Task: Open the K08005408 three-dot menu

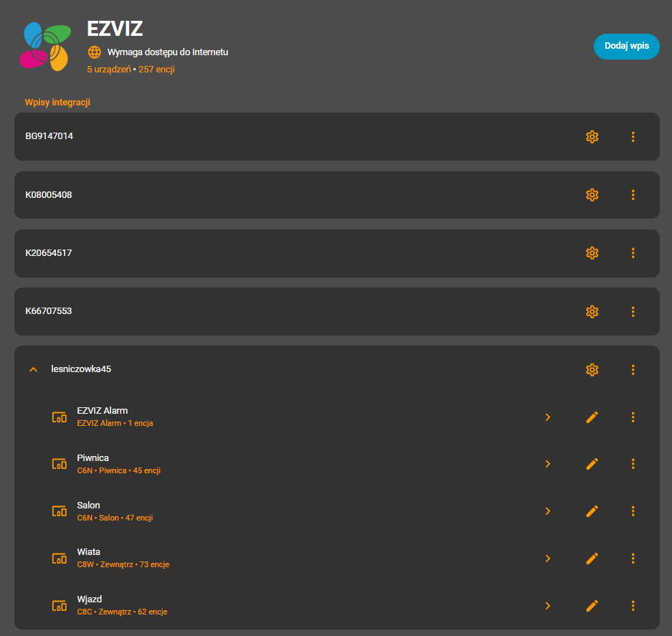Action: coord(633,194)
